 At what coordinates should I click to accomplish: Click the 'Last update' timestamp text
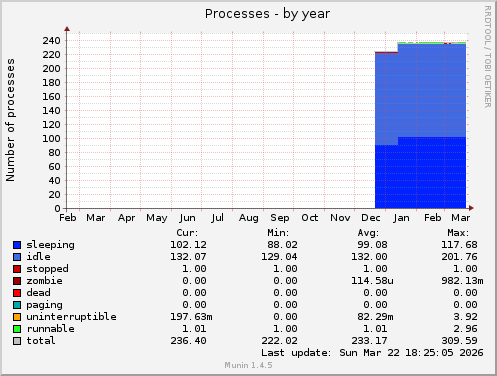click(x=372, y=353)
